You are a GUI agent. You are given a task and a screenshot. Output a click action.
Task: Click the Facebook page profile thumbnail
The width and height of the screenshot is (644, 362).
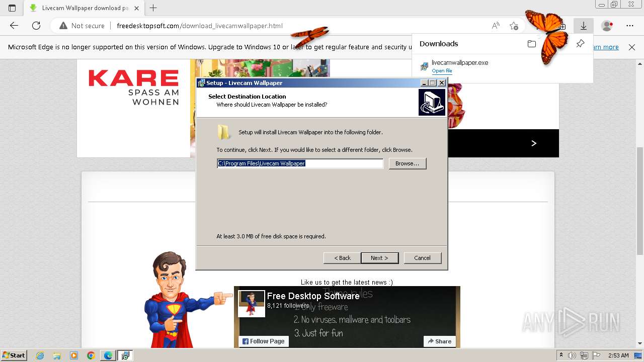(252, 304)
